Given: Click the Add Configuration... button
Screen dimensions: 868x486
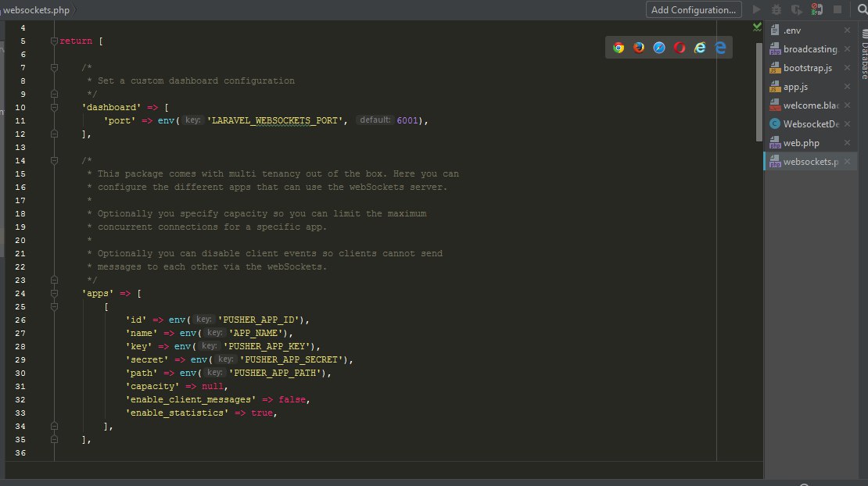Looking at the screenshot, I should 694,10.
